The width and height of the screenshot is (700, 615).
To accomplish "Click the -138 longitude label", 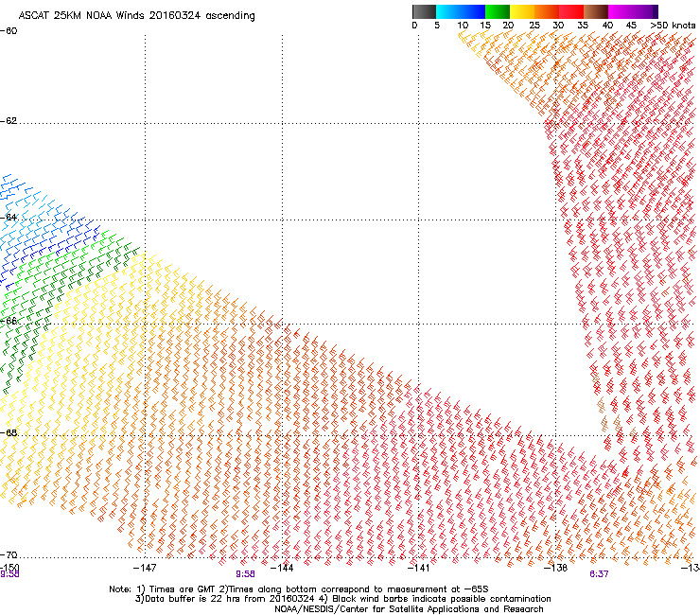I will (x=556, y=568).
